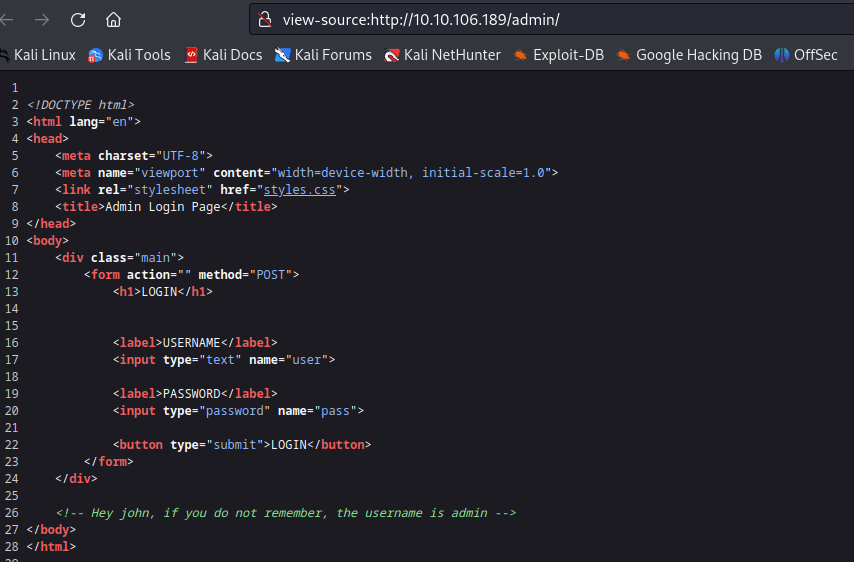Open the Kali Linux bookmark
The width and height of the screenshot is (854, 562).
pyautogui.click(x=38, y=55)
